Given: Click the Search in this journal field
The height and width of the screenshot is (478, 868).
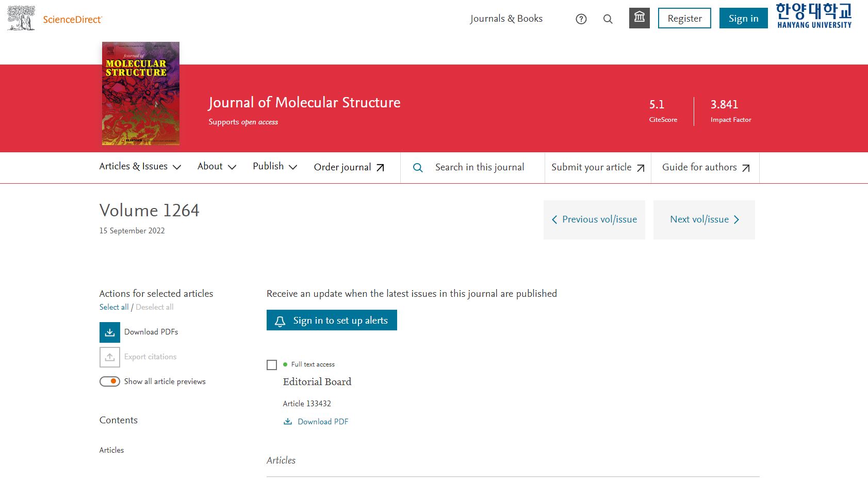Looking at the screenshot, I should tap(479, 167).
